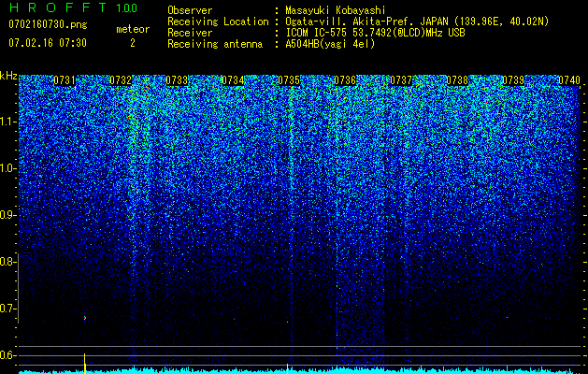Click the Receiver field label
Viewport: 588px width, 374px height.
coord(190,33)
